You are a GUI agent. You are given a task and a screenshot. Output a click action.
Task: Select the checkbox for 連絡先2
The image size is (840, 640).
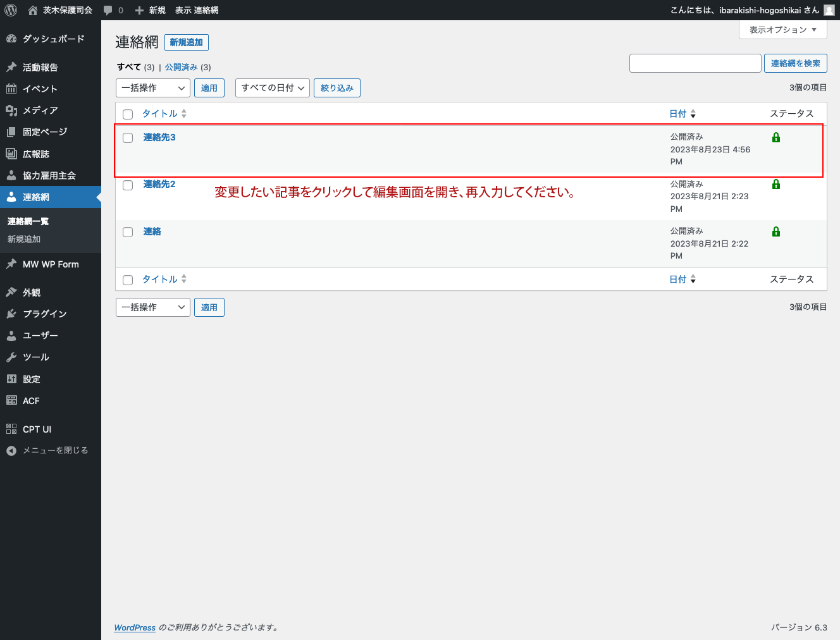click(128, 185)
